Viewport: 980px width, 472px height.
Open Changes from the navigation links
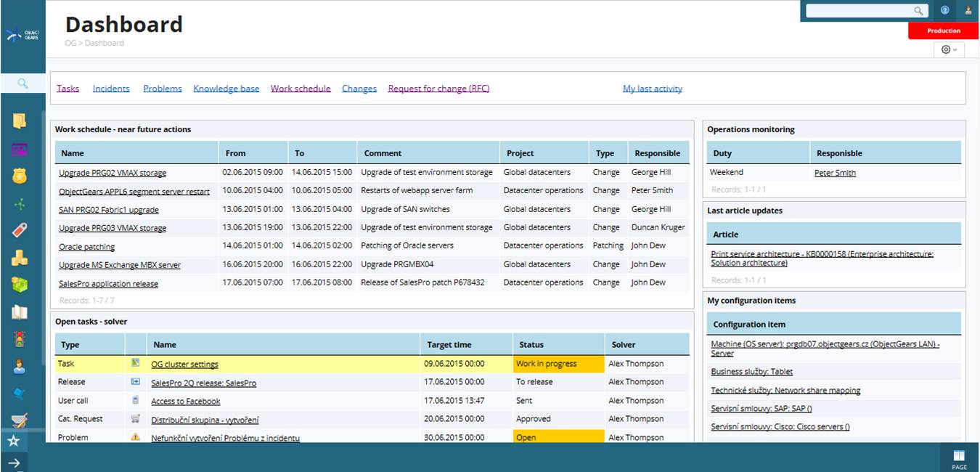[x=359, y=89]
